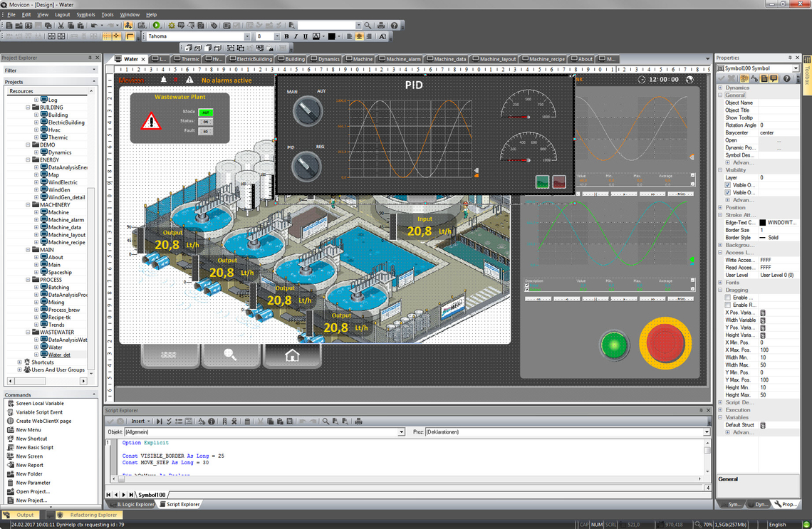The height and width of the screenshot is (529, 812).
Task: Click the black font color swatch
Action: (x=332, y=36)
